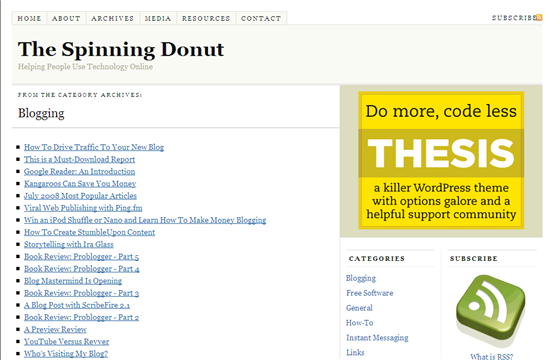Screen dimensions: 550x360
Task: Open 'Google Reader: An Introduction' post
Action: tap(79, 171)
